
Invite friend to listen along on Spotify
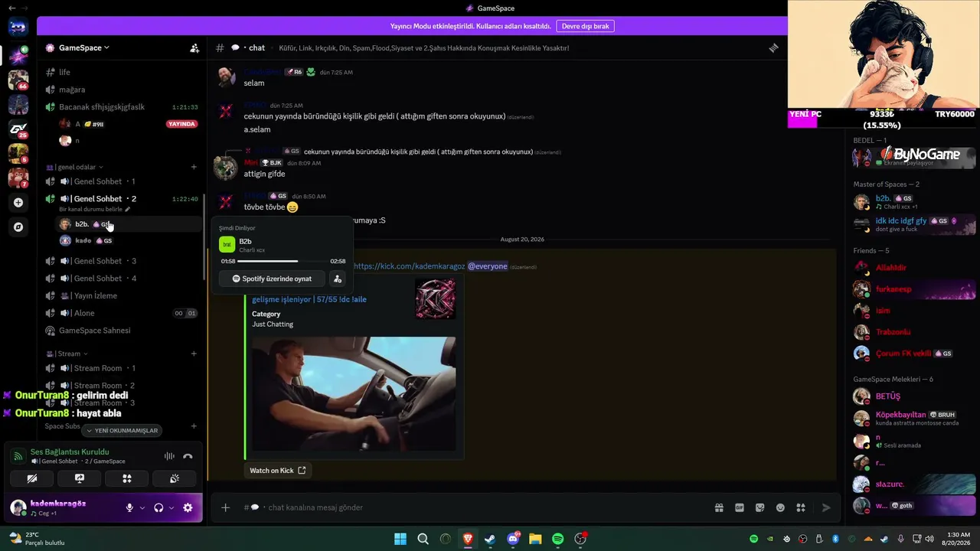(338, 279)
